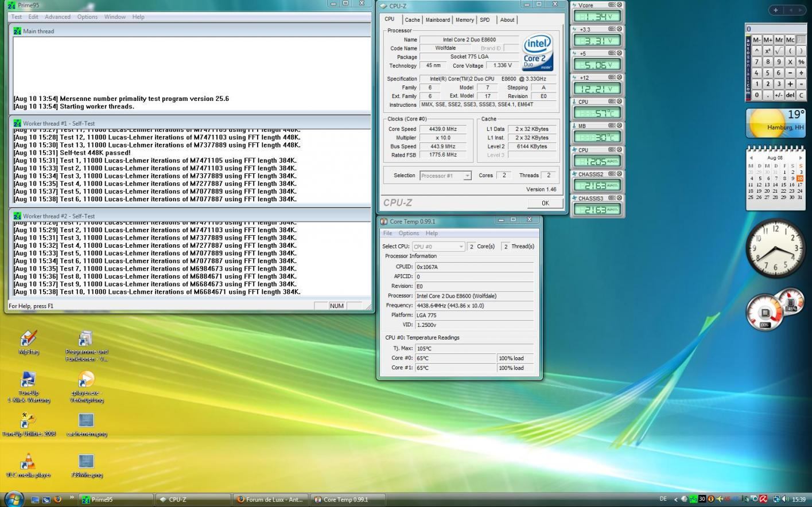Open settings of the +12 voltage gadget
Image resolution: width=812 pixels, height=507 pixels.
tap(612, 77)
